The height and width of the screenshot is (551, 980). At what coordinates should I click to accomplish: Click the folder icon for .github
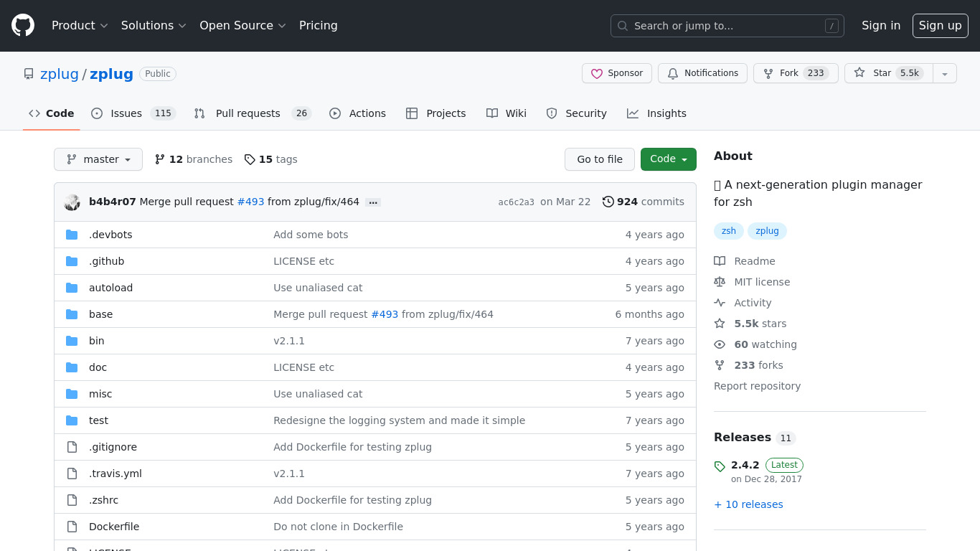[x=72, y=261]
